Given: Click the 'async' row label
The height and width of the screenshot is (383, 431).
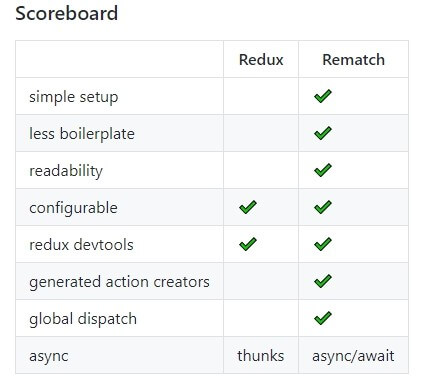Looking at the screenshot, I should [49, 356].
